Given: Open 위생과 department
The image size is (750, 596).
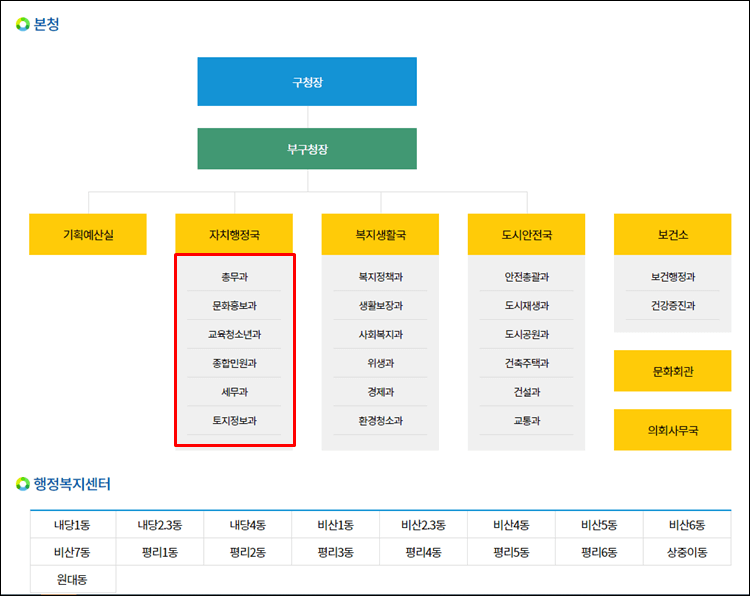Looking at the screenshot, I should tap(381, 363).
